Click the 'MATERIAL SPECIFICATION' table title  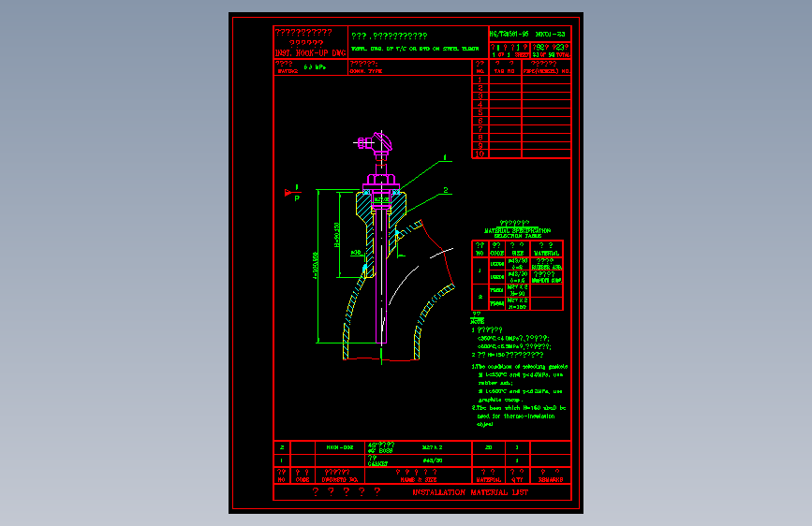pos(517,230)
